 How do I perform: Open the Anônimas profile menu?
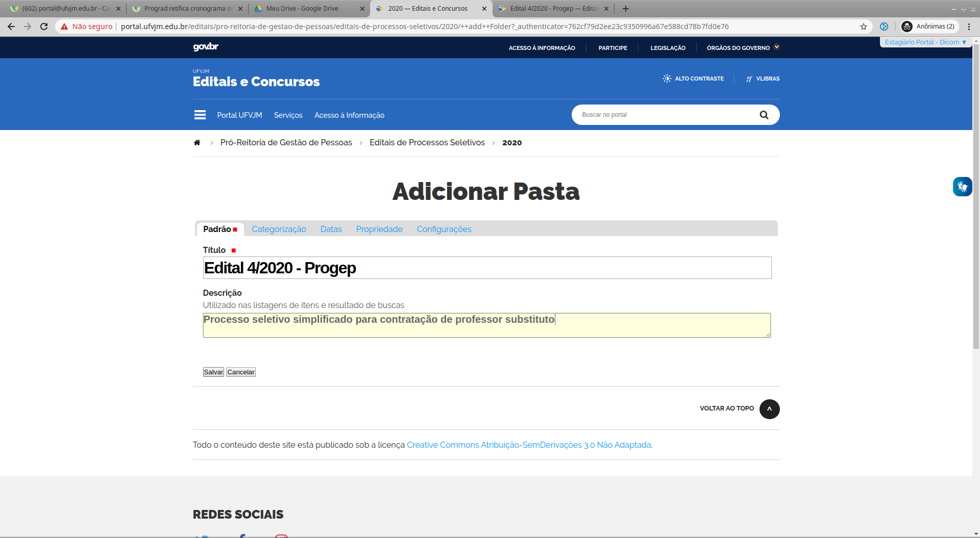pyautogui.click(x=928, y=27)
